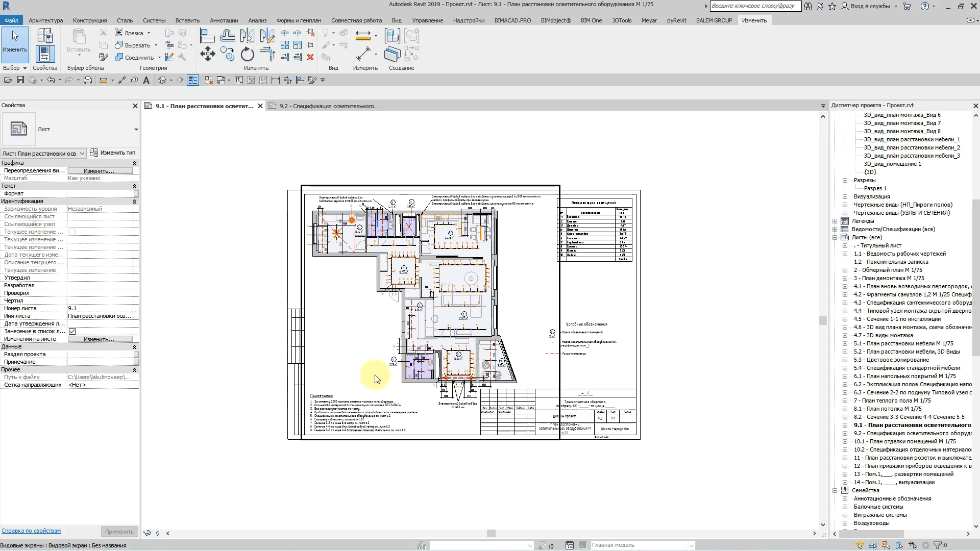Click the Align tool icon
Viewport: 980px width, 551px height.
(x=207, y=36)
